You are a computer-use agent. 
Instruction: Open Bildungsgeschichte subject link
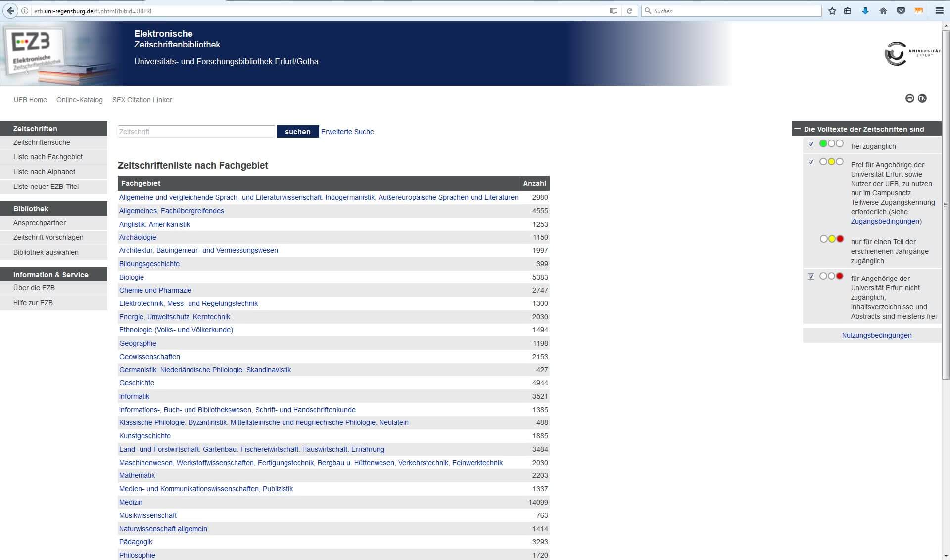(149, 264)
